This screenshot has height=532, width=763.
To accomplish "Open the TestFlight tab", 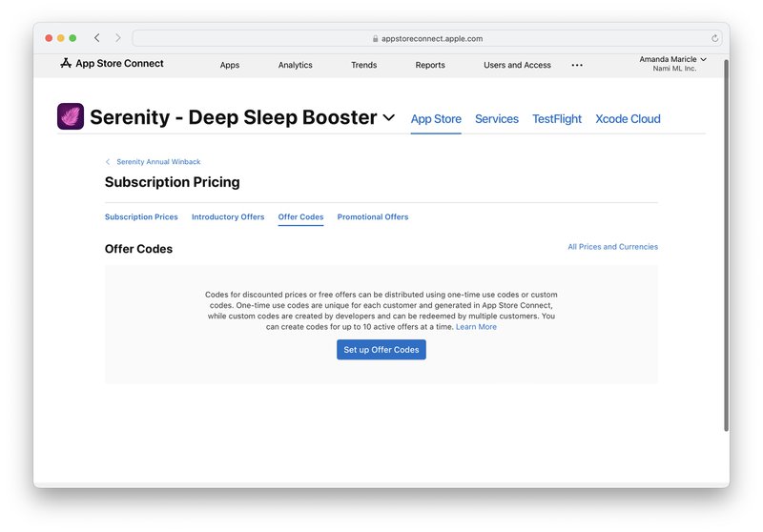I will click(x=557, y=118).
